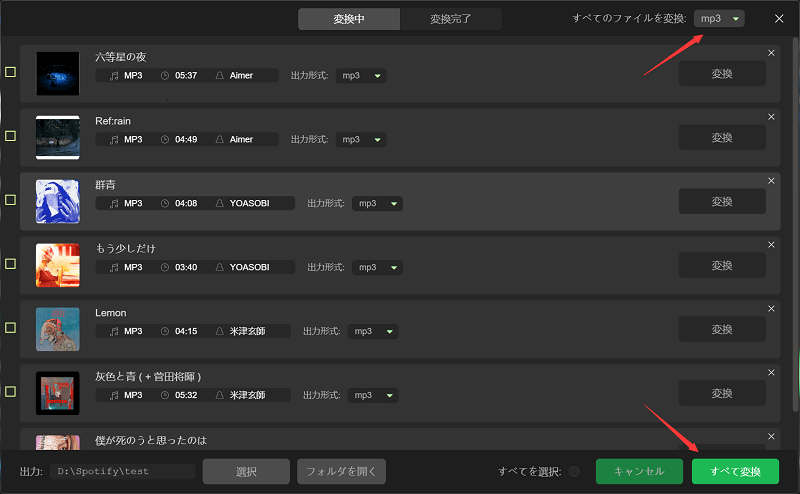Open output format dropdown for もう少しだけ
Viewport: 800px width, 494px height.
click(377, 267)
